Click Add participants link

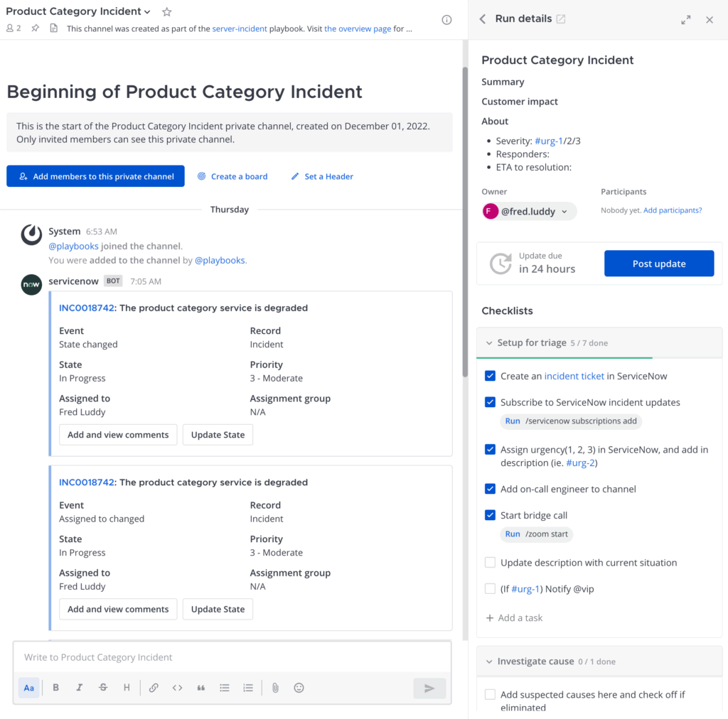click(x=673, y=210)
